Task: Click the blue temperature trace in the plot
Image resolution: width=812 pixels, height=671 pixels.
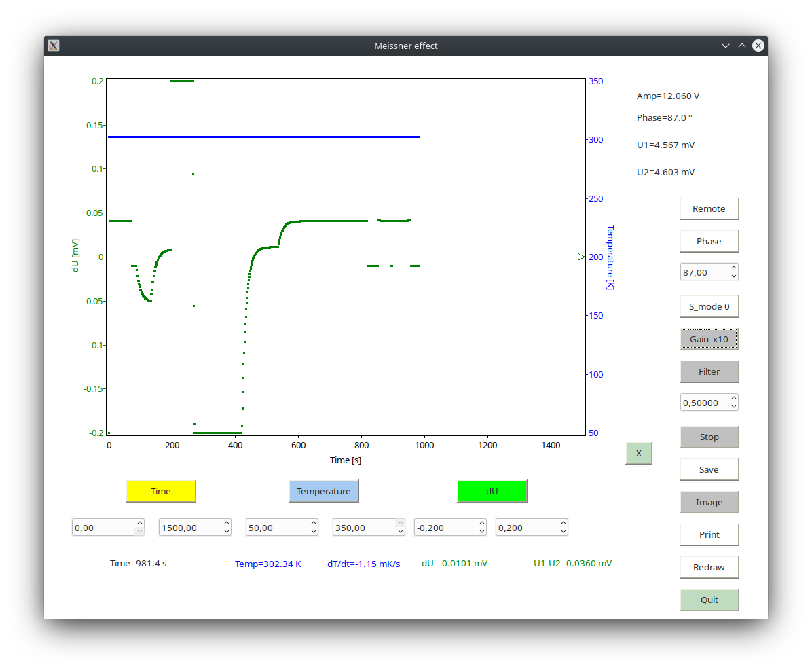Action: pos(264,137)
